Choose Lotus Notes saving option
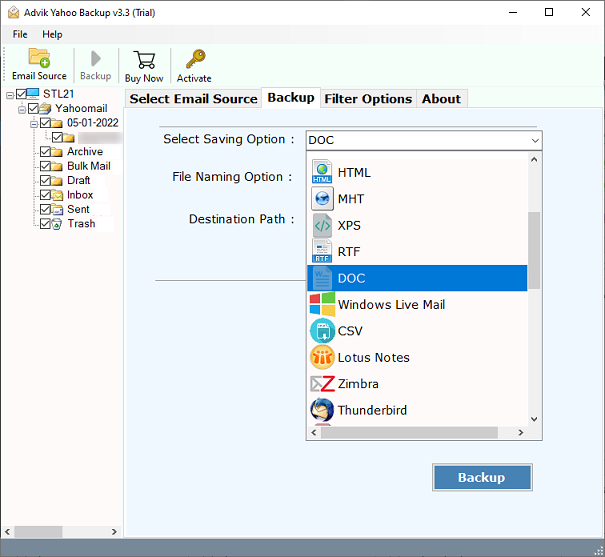605x557 pixels. (417, 357)
